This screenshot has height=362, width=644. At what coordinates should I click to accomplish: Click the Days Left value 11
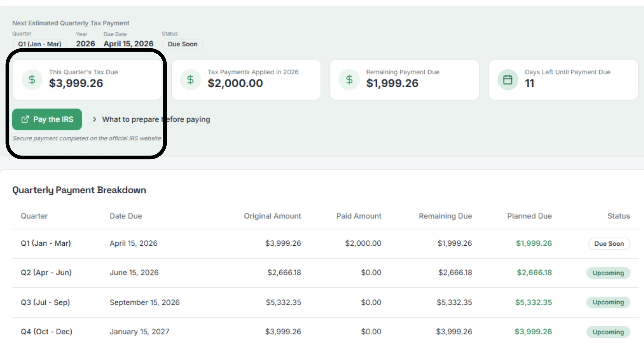click(529, 83)
